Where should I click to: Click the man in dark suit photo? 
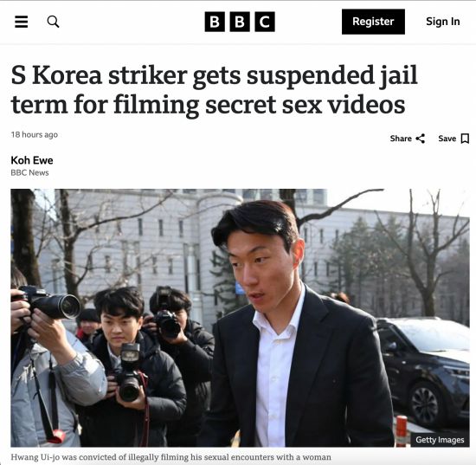tap(296, 328)
